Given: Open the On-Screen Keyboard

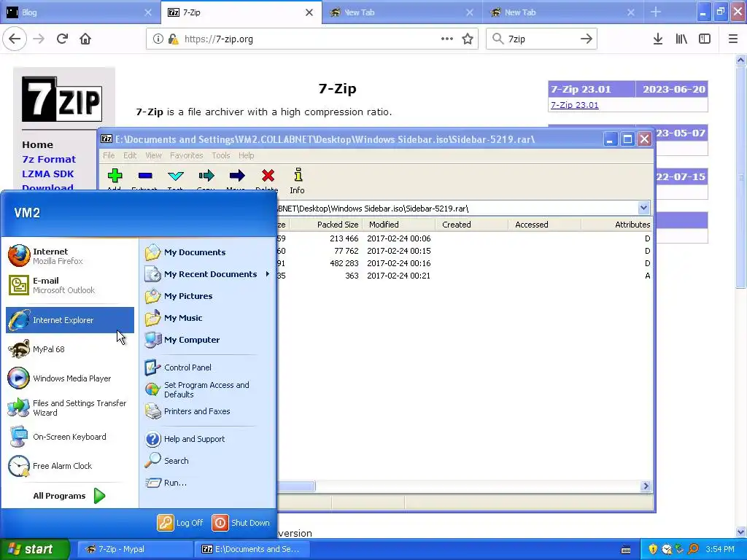Looking at the screenshot, I should [69, 437].
